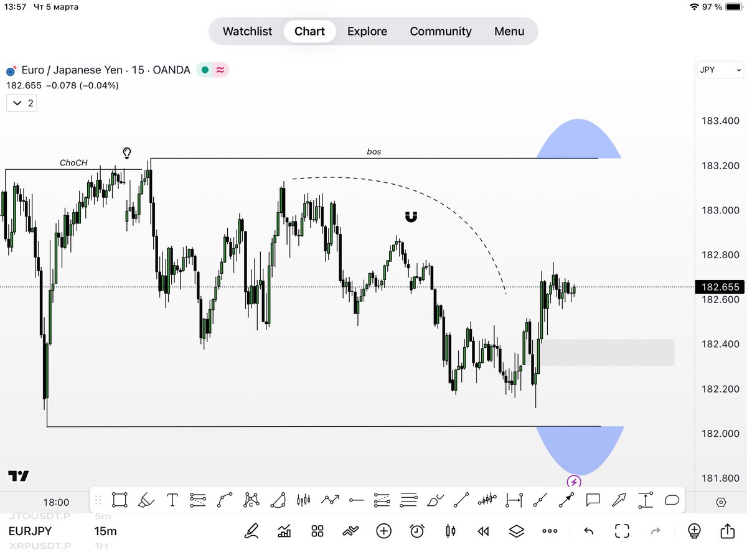Select the ChoCH labeled line
This screenshot has height=560, width=747.
point(73,169)
